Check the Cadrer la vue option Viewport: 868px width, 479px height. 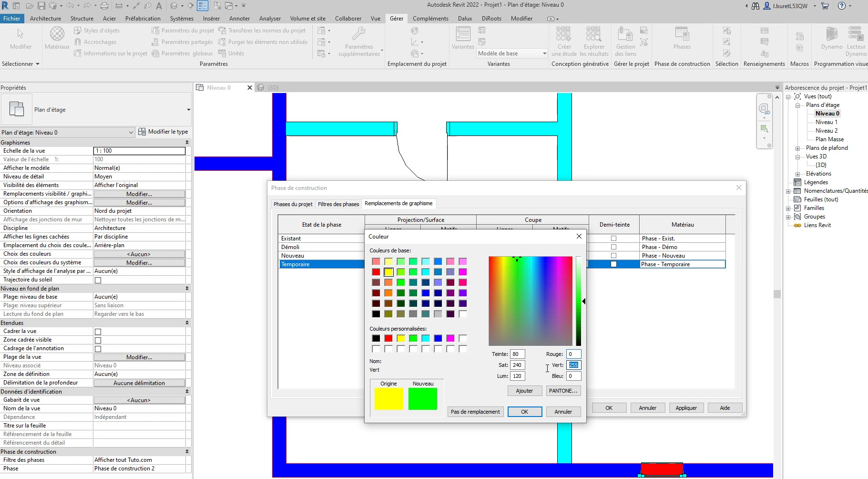98,332
